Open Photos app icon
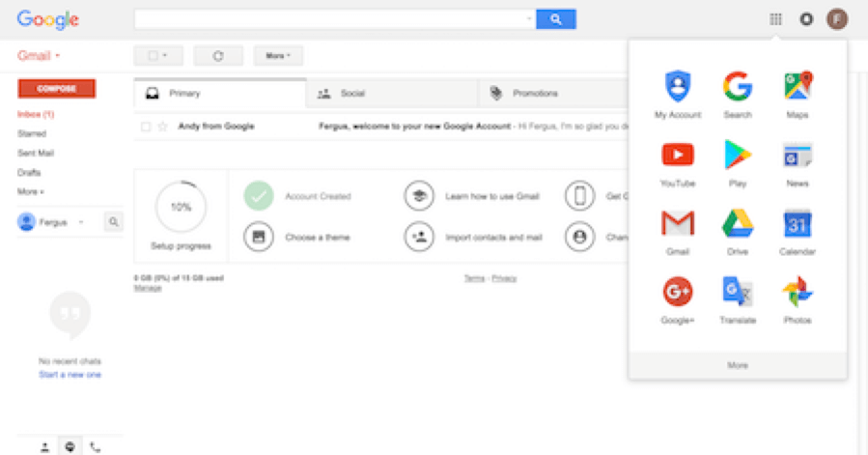Viewport: 868px width, 455px height. [x=798, y=292]
